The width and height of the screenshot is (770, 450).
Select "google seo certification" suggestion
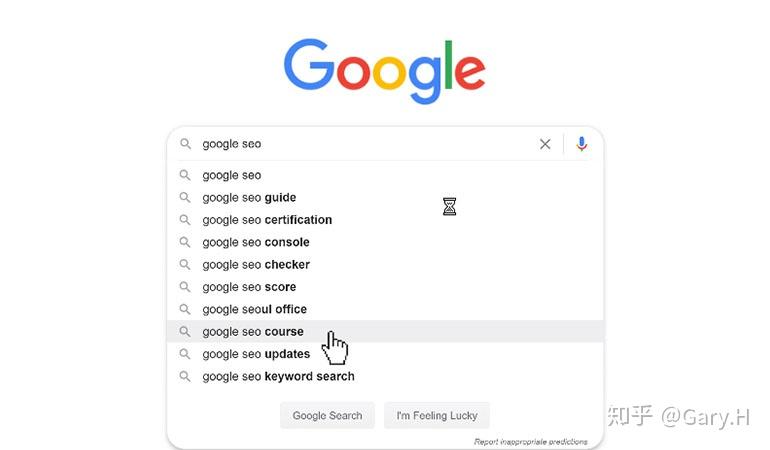[x=267, y=220]
